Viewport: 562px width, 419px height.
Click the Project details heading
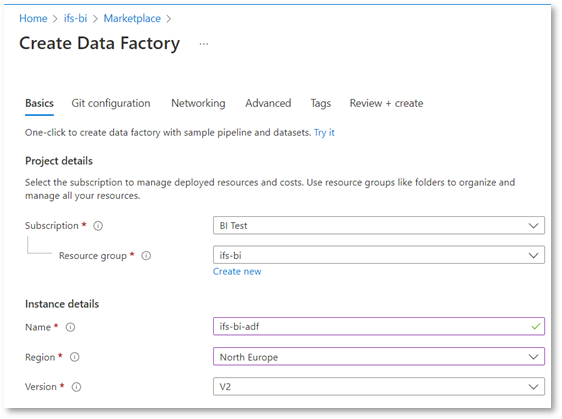[x=59, y=161]
